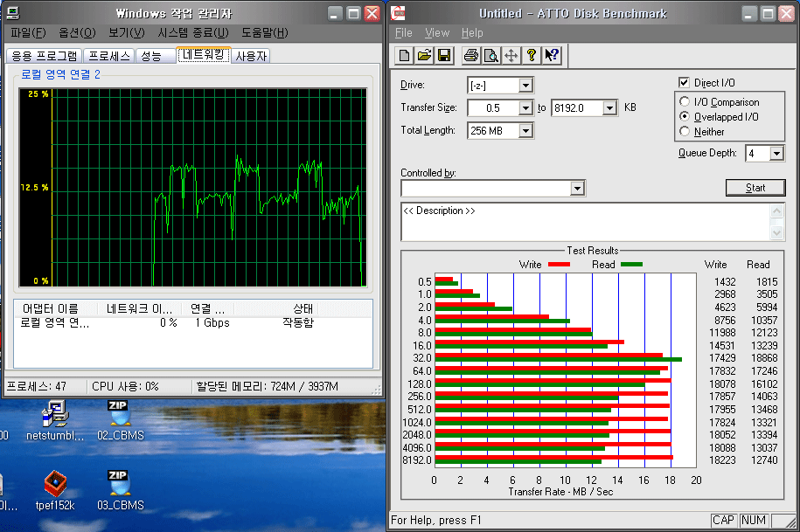
Task: Click the New file icon in ATTO toolbar
Action: coord(405,55)
